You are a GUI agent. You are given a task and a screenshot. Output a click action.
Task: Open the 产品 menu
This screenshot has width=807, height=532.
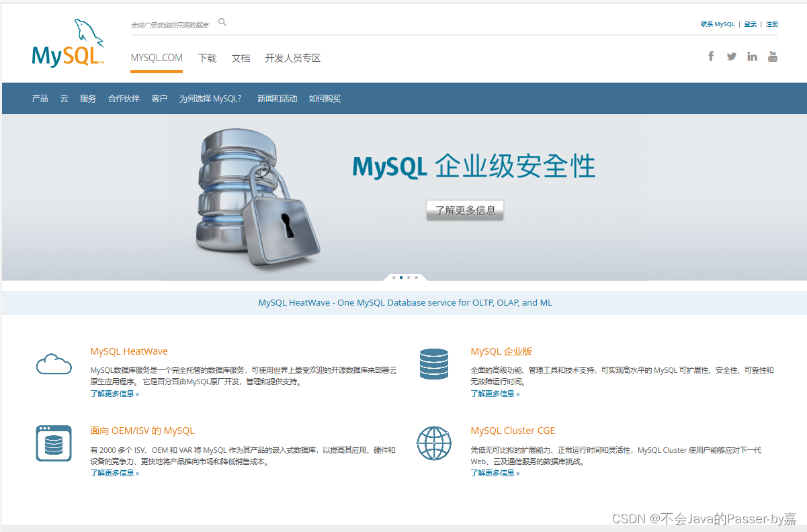[40, 98]
